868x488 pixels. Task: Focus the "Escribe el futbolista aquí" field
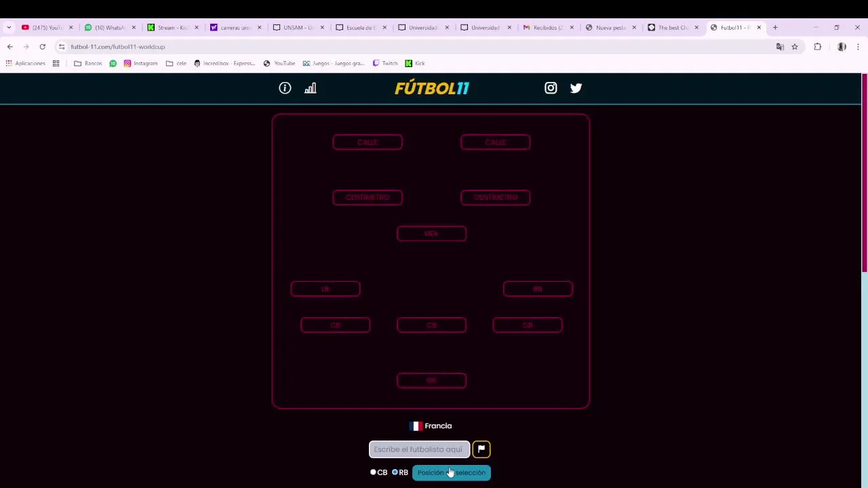(x=419, y=449)
